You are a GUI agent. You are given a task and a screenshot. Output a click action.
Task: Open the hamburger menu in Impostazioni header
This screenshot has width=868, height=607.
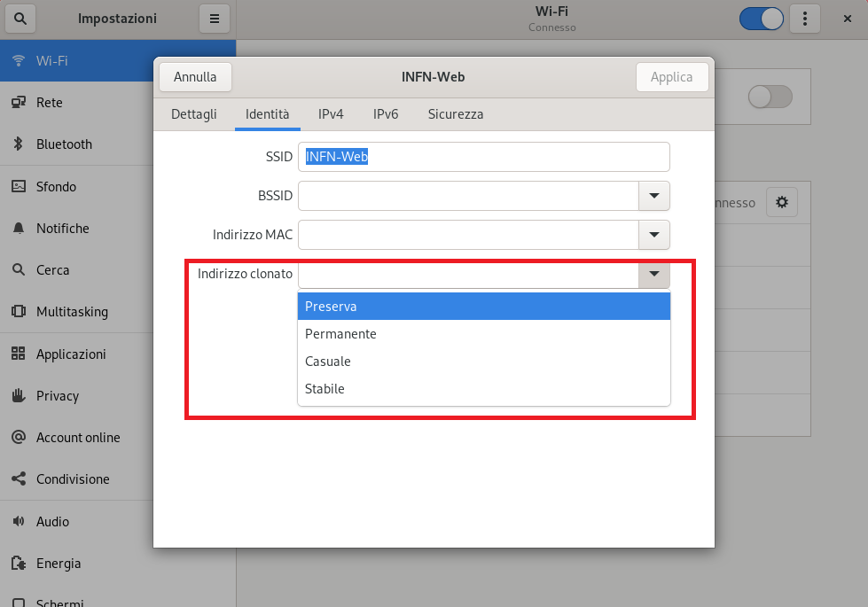(215, 19)
